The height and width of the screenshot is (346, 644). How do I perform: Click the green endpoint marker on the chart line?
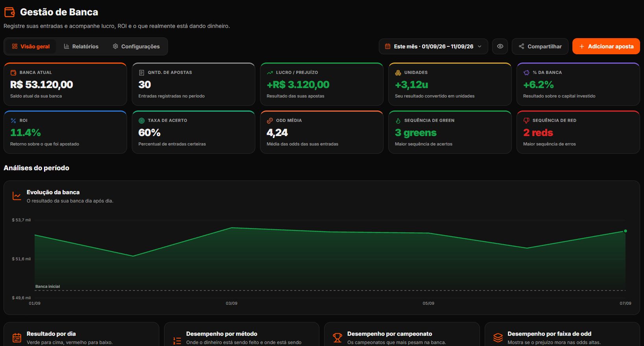click(x=626, y=231)
